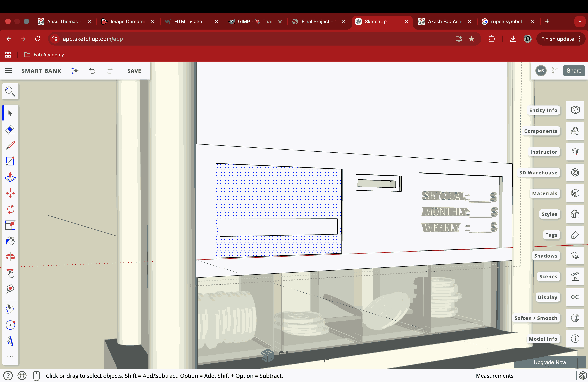Click the SAVE button

point(134,71)
